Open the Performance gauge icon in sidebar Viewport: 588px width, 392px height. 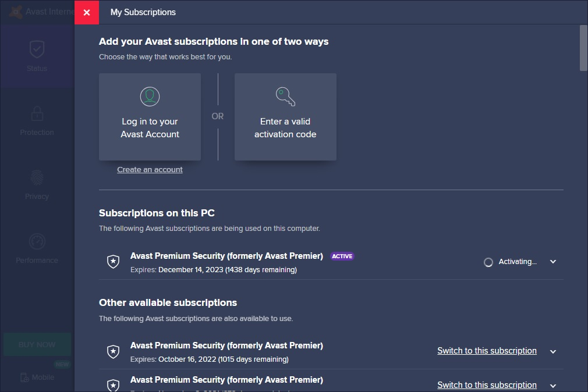(x=37, y=241)
